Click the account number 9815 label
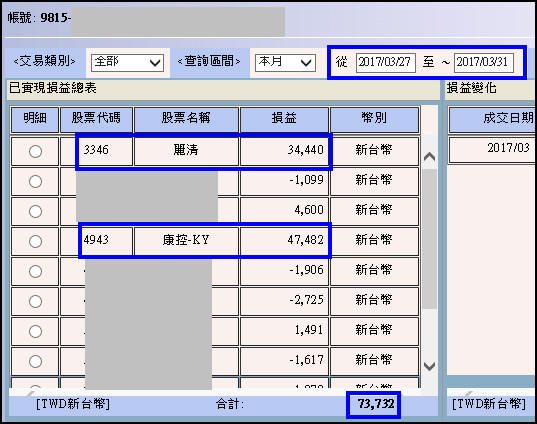Screen dimensions: 537x424 [39, 18]
